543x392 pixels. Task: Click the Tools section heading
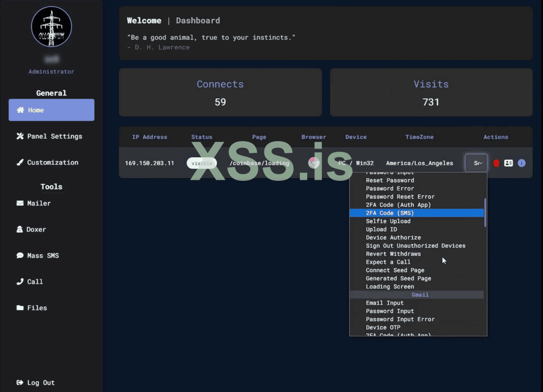click(51, 186)
